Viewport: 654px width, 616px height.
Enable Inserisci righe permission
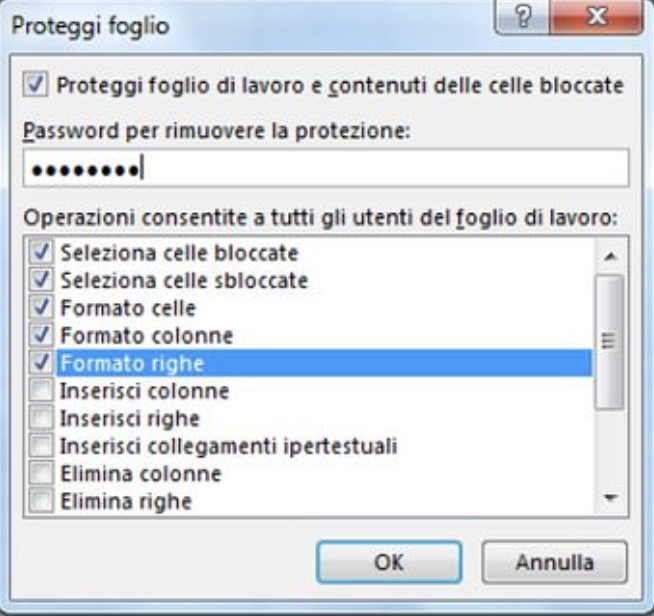41,418
